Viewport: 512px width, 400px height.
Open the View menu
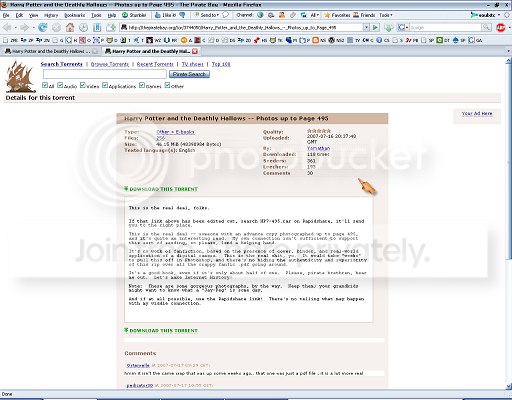[x=33, y=15]
